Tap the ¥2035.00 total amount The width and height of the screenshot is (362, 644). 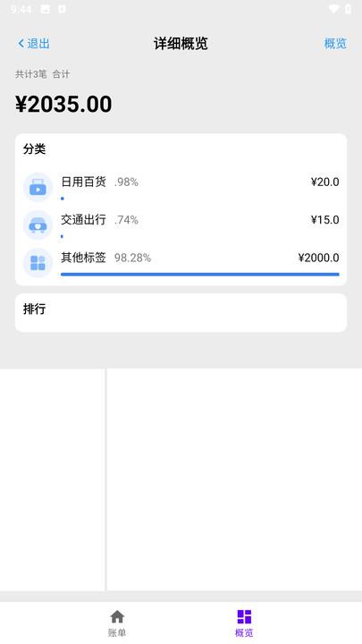(x=63, y=104)
